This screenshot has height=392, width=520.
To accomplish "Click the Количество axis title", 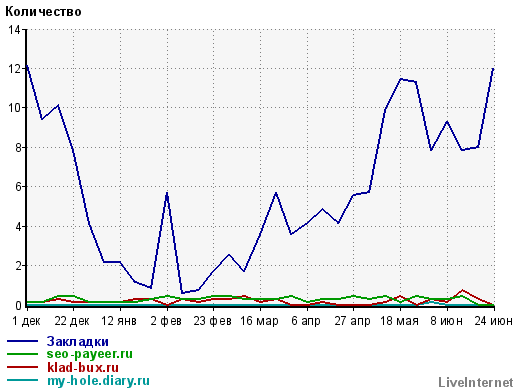I will pyautogui.click(x=43, y=12).
